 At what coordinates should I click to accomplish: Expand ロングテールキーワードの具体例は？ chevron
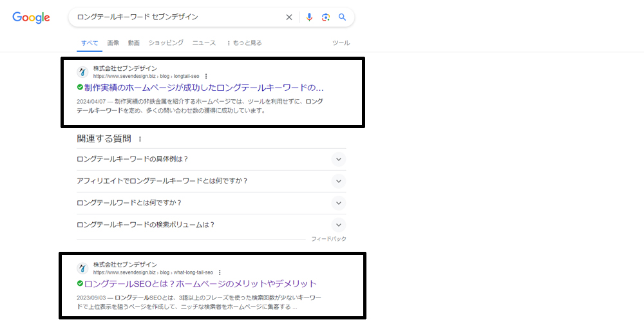click(339, 159)
